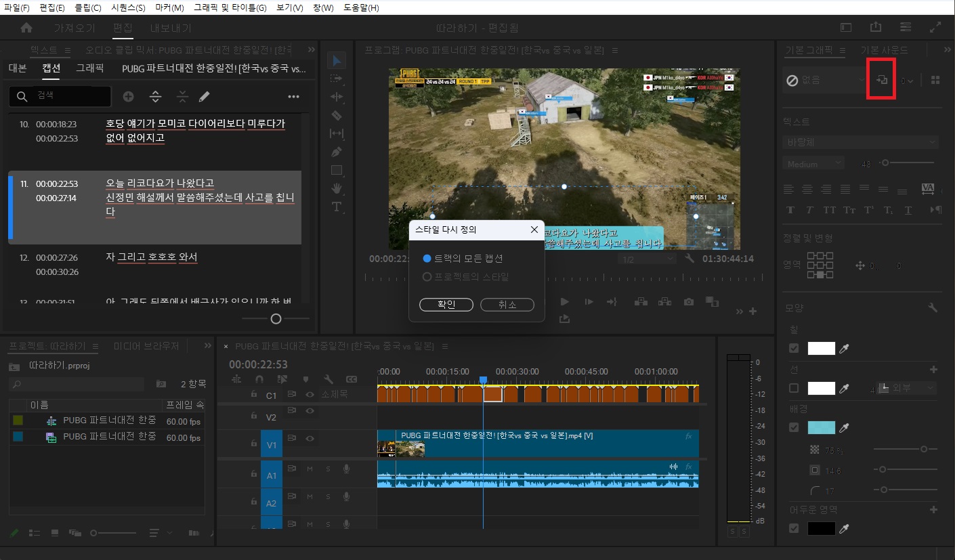
Task: Click the wrench icon in 모양 section
Action: 933,307
